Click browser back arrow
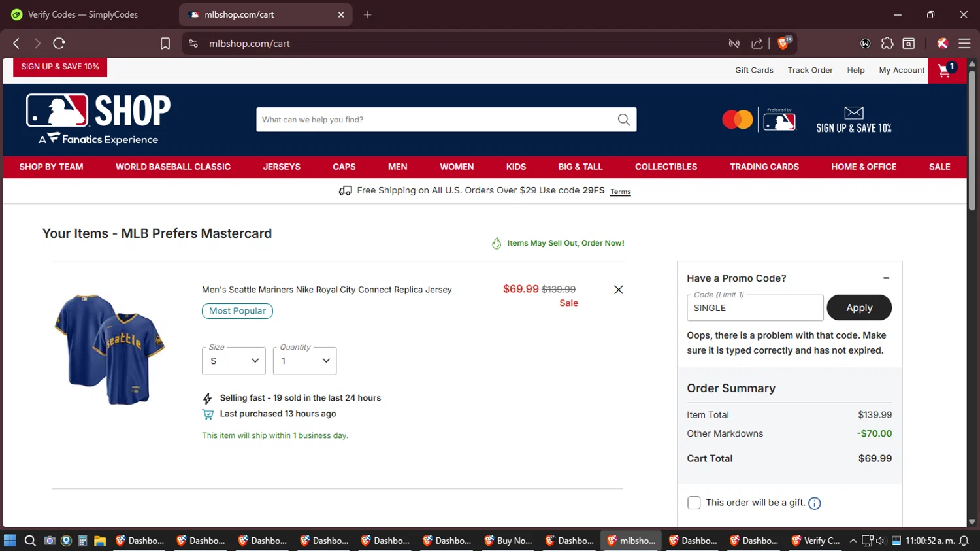Screen dimensions: 980x551 coord(16,43)
